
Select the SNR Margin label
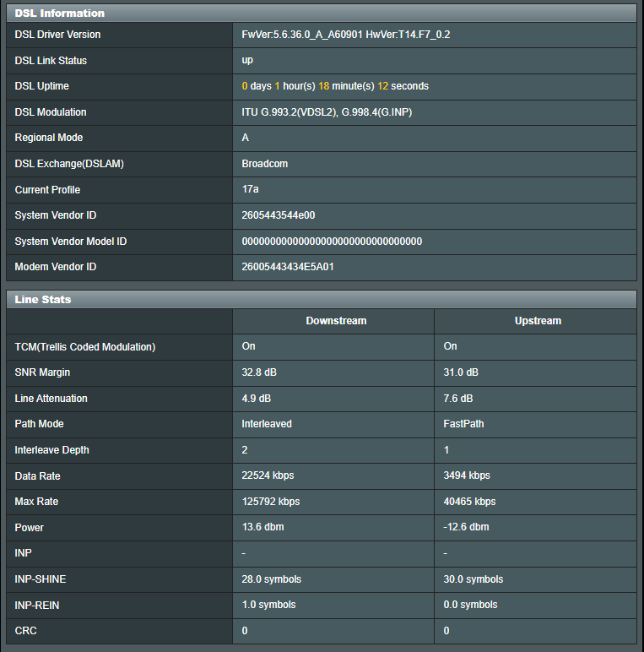tap(42, 372)
